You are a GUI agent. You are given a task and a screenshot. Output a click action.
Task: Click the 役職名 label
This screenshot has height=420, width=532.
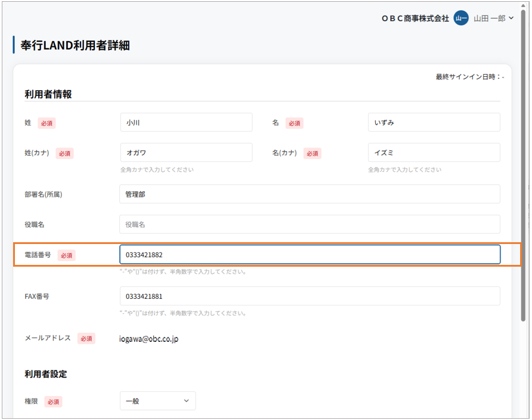[x=34, y=224]
